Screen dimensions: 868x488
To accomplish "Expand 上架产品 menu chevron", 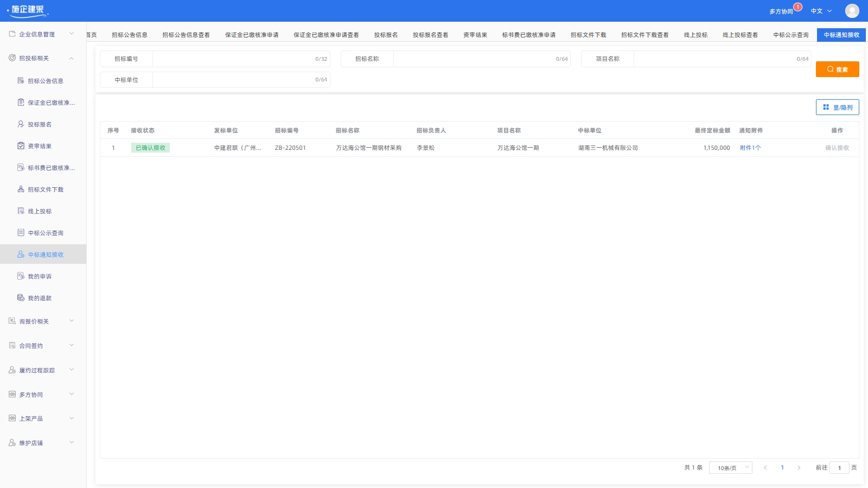I will pyautogui.click(x=72, y=418).
